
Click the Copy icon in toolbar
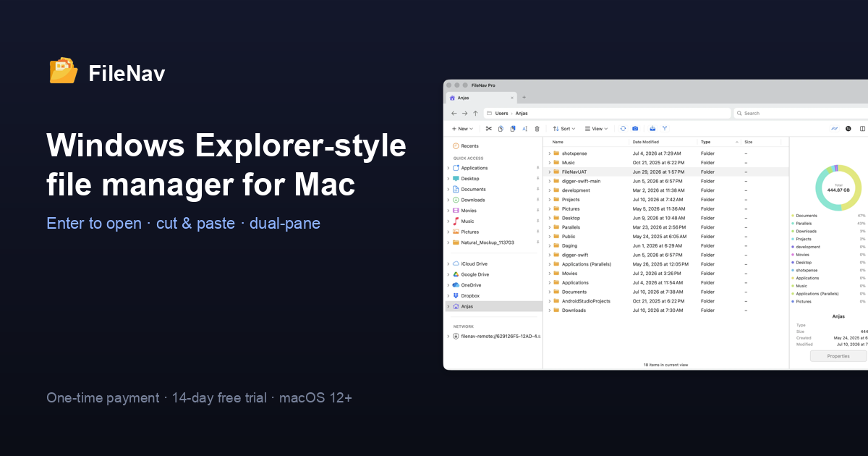tap(501, 129)
